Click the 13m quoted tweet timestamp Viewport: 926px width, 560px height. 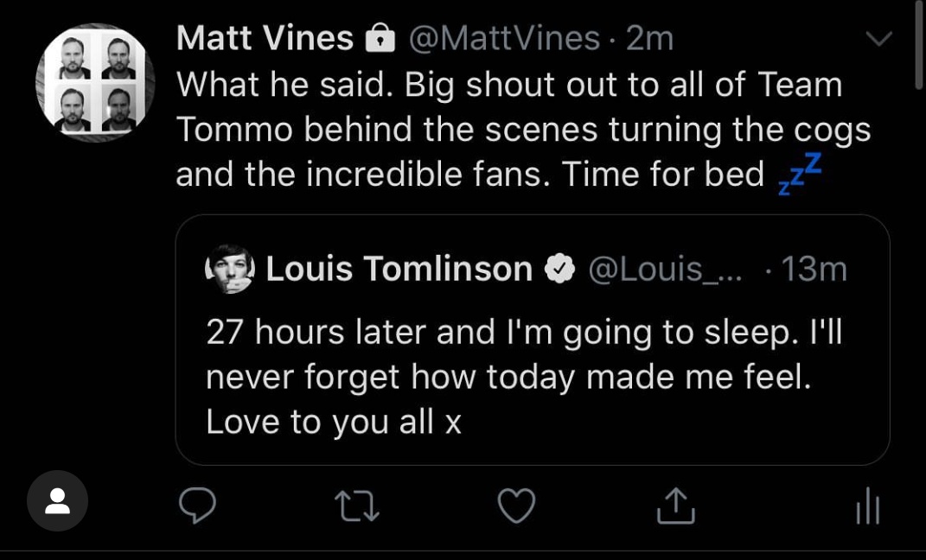[x=814, y=269]
